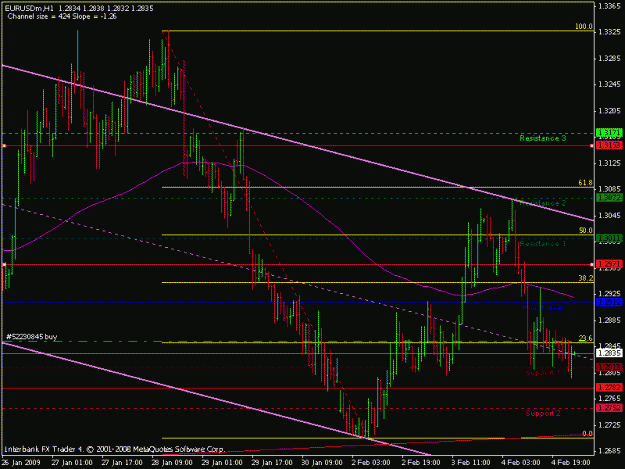
Task: Select the right end handle of 1.3153 line
Action: [592, 146]
